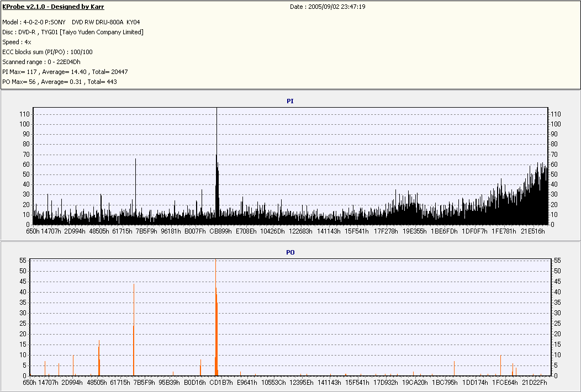
Task: Click the orange PO spike near 1FCE64h
Action: coord(500,365)
